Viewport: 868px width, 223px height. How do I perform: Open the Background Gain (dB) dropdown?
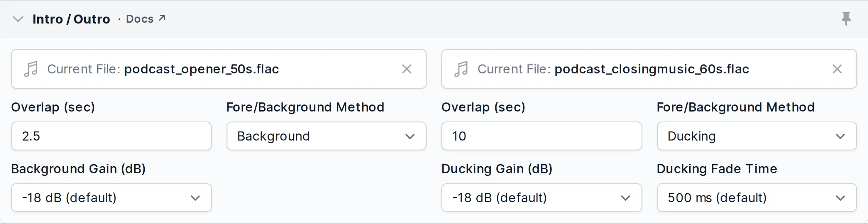(x=111, y=198)
